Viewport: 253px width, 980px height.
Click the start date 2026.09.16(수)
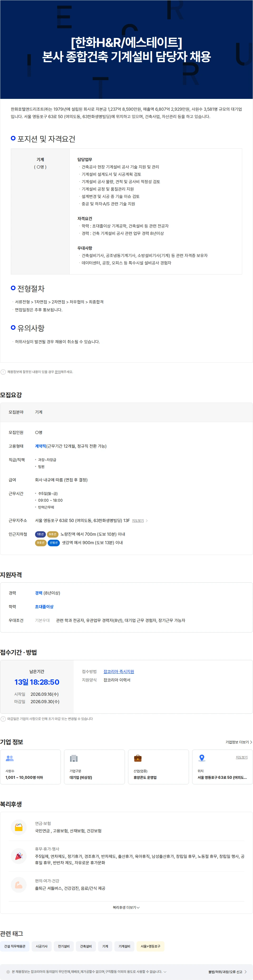pos(45,694)
